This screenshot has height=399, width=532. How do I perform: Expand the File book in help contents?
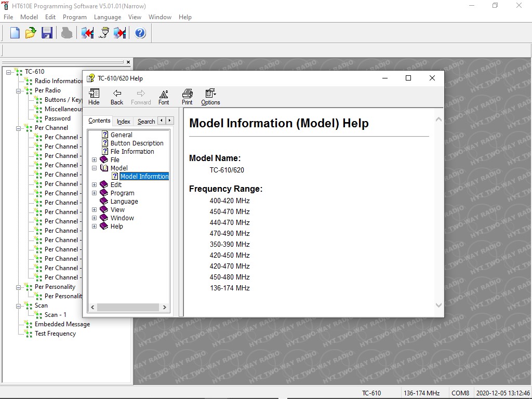coord(95,160)
